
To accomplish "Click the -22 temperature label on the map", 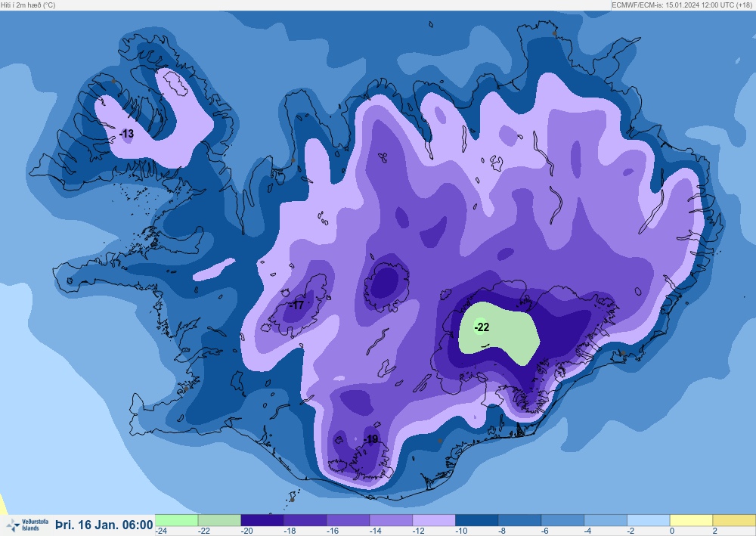I will point(482,327).
